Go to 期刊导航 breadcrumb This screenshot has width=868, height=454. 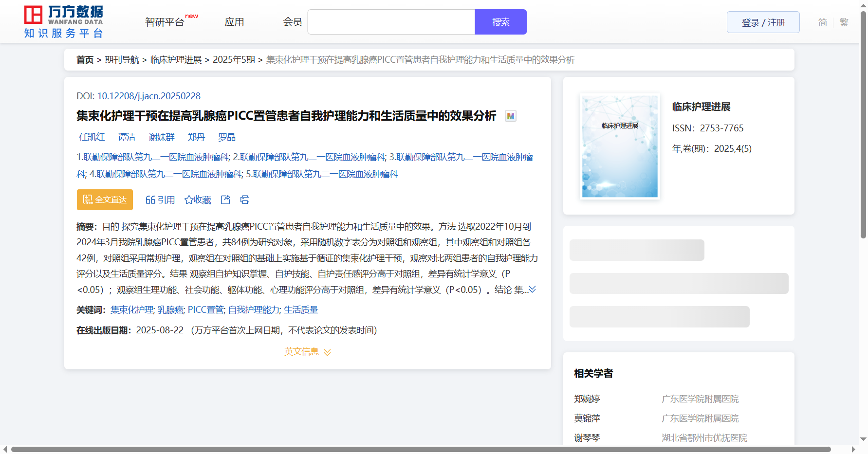(122, 60)
